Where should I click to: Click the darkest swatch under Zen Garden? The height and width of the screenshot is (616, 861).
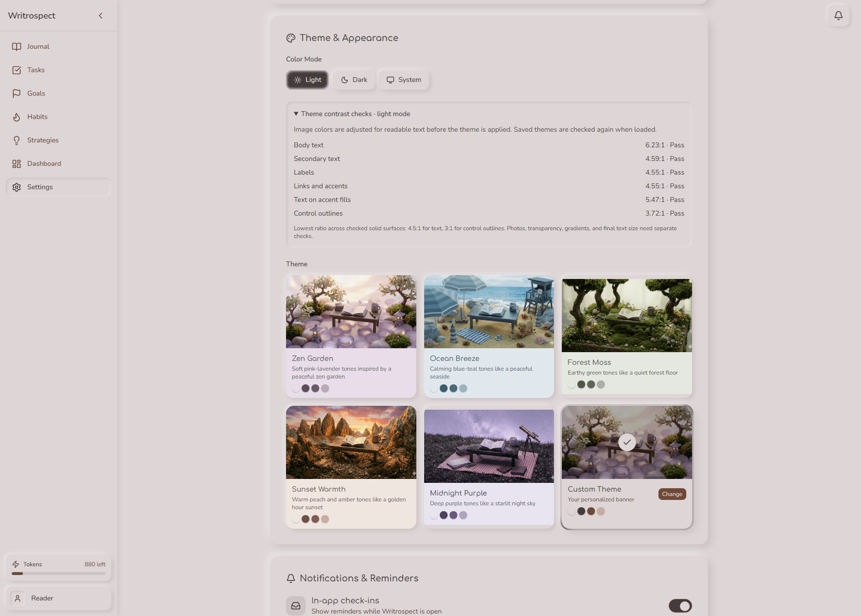point(306,388)
